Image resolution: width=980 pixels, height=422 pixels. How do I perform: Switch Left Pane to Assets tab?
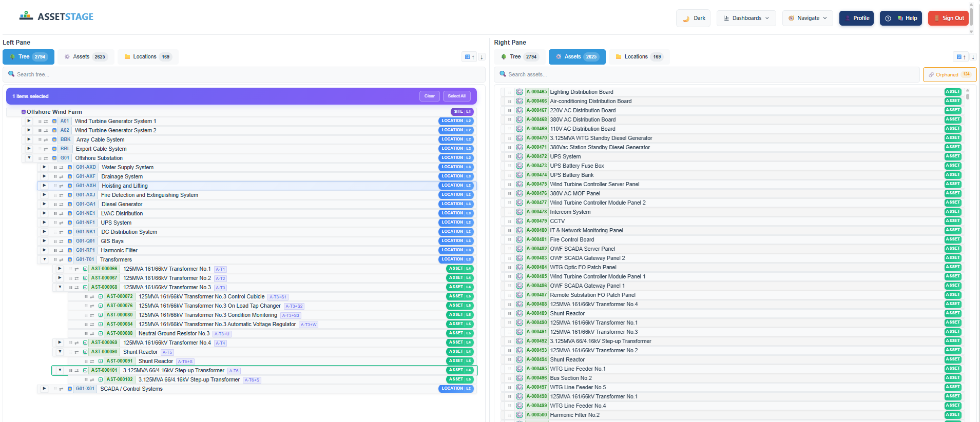tap(86, 57)
